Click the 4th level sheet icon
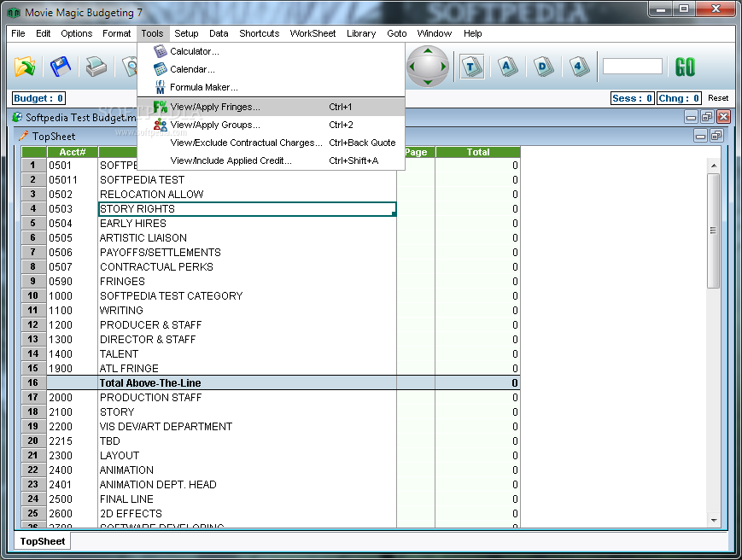Image resolution: width=742 pixels, height=560 pixels. tap(579, 67)
